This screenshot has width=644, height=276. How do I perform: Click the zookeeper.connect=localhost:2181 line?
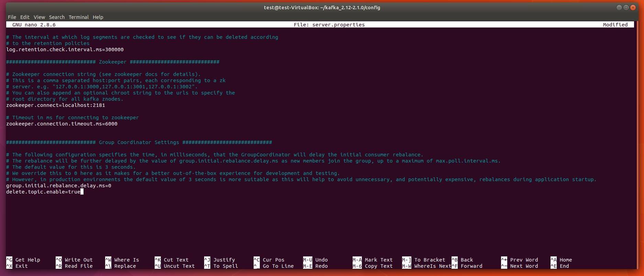(55, 105)
